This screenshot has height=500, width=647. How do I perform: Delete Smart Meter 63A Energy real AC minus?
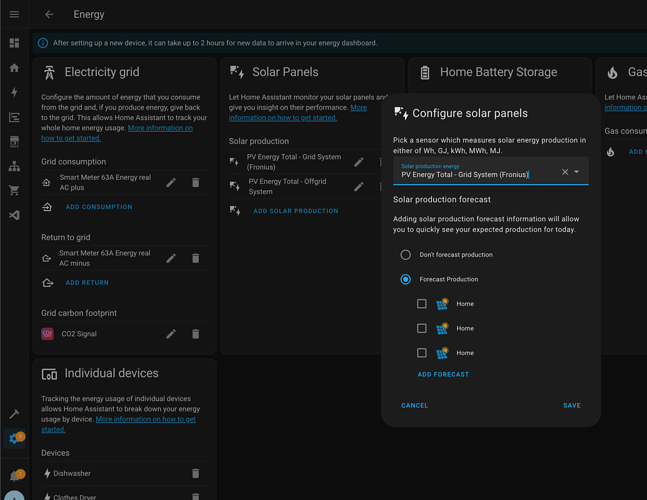pos(195,258)
